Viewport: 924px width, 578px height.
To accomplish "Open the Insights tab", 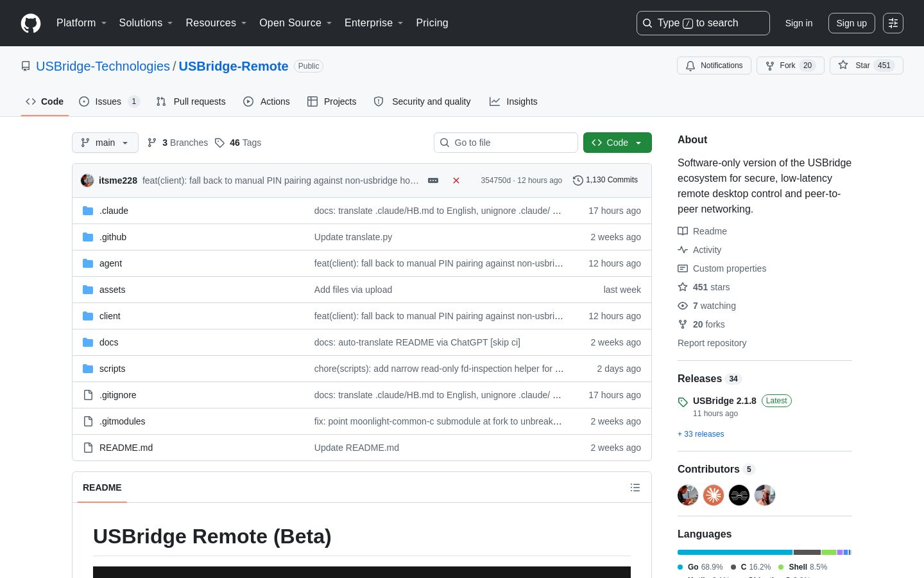I will 513,101.
